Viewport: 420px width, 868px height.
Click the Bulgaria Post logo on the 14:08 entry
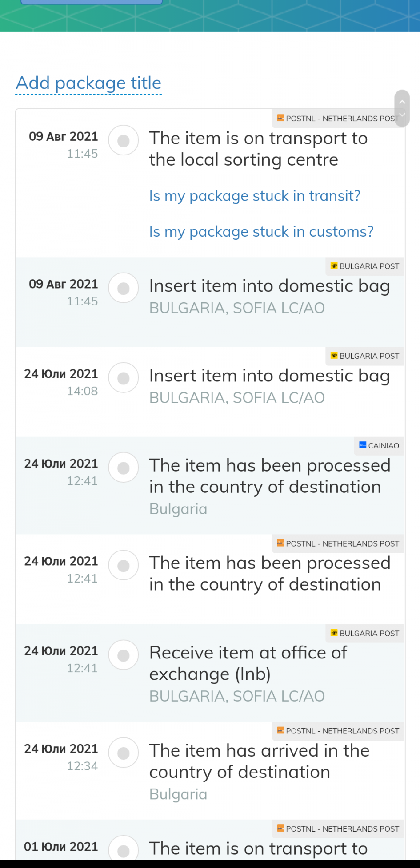click(334, 356)
